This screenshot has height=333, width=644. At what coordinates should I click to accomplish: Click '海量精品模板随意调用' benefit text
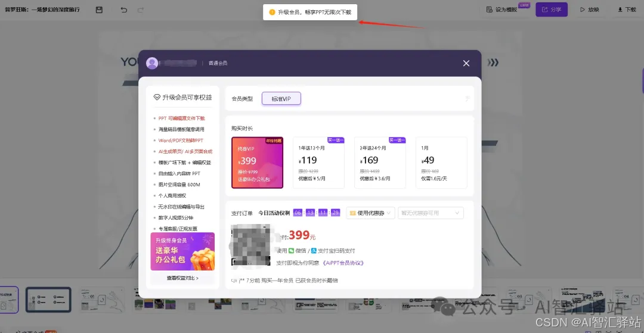pyautogui.click(x=181, y=129)
